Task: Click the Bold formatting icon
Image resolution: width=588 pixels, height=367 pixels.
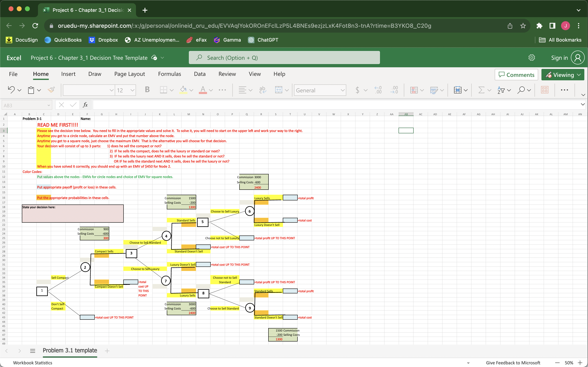Action: pyautogui.click(x=147, y=90)
